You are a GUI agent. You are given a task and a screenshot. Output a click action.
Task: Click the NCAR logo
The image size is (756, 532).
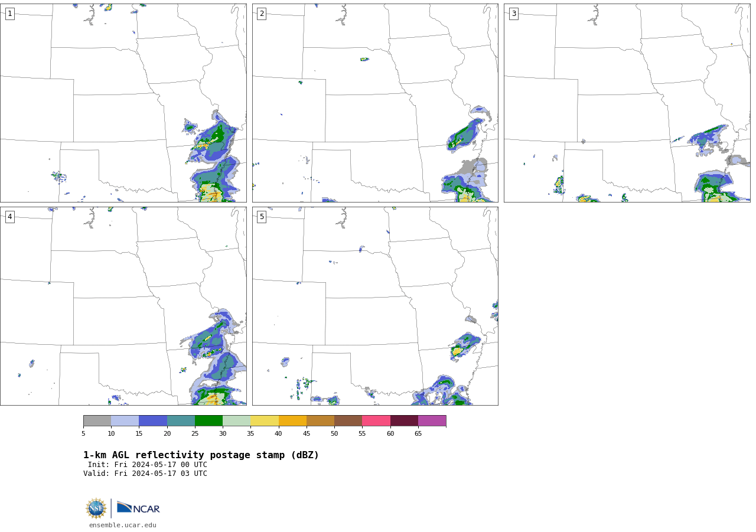(138, 508)
